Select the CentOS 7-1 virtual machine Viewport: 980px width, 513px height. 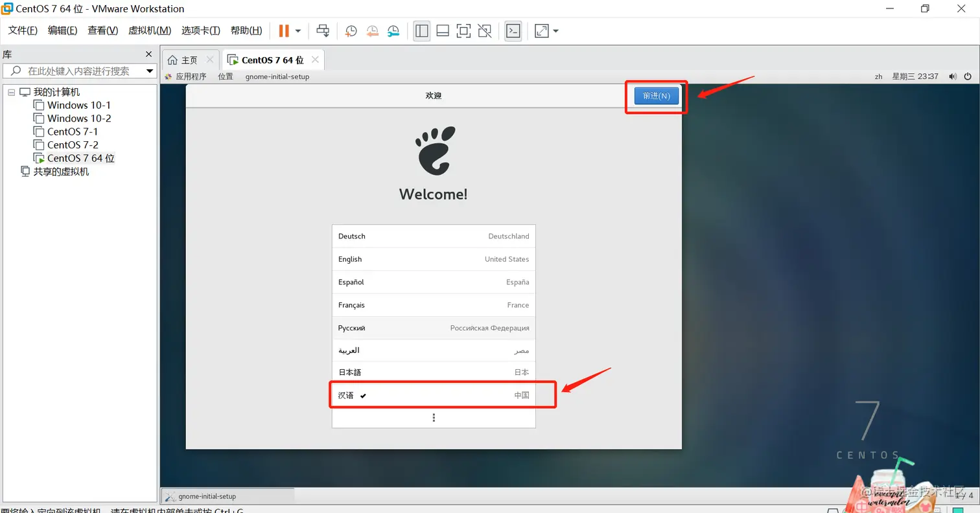(x=73, y=131)
